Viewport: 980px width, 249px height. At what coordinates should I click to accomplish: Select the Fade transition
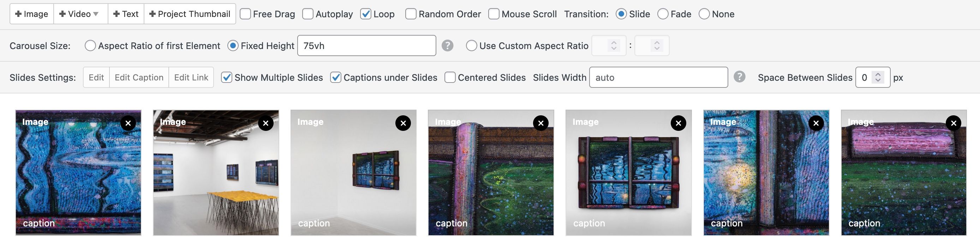[x=663, y=14]
